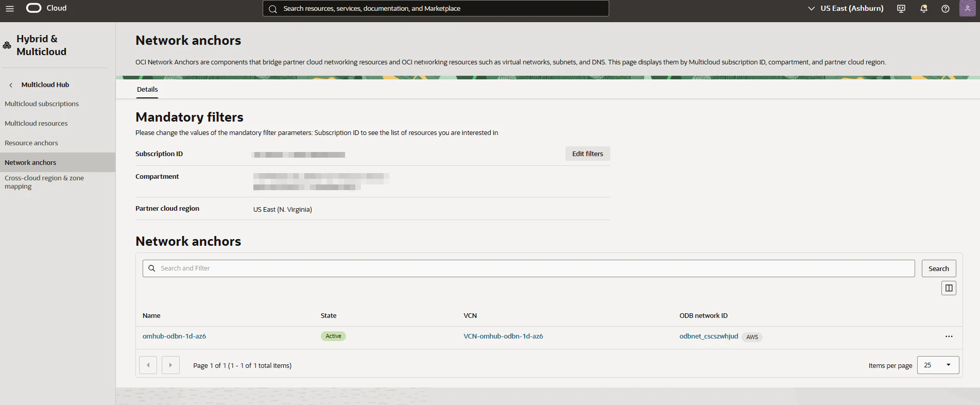Select the Details tab
The width and height of the screenshot is (980, 405).
147,90
